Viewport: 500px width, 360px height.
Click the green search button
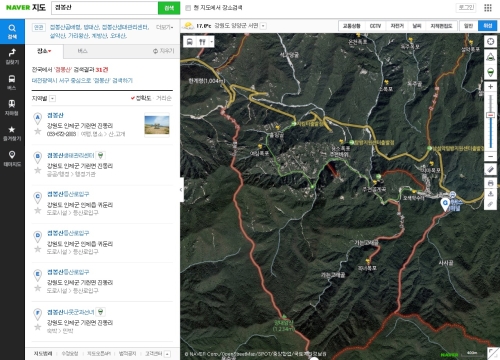coord(169,8)
